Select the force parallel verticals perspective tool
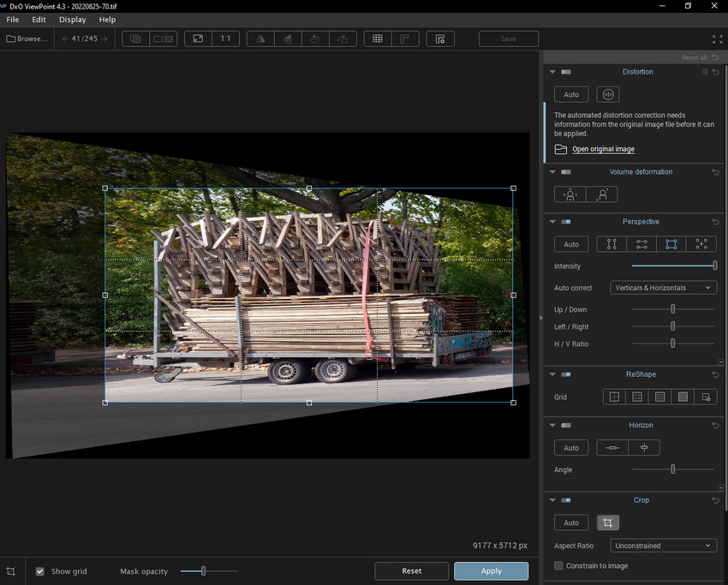 pyautogui.click(x=612, y=244)
